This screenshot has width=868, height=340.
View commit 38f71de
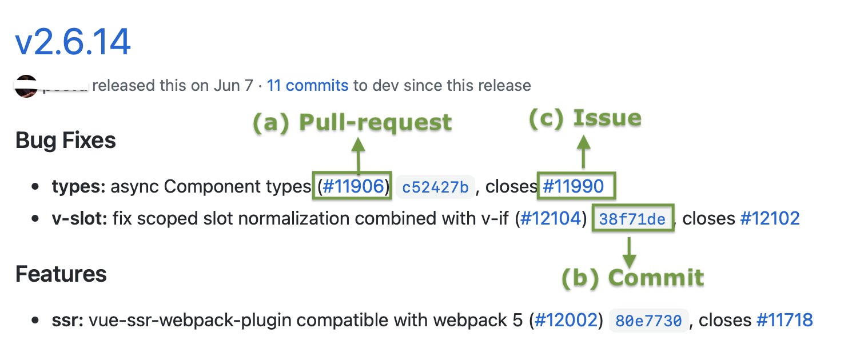pos(632,219)
